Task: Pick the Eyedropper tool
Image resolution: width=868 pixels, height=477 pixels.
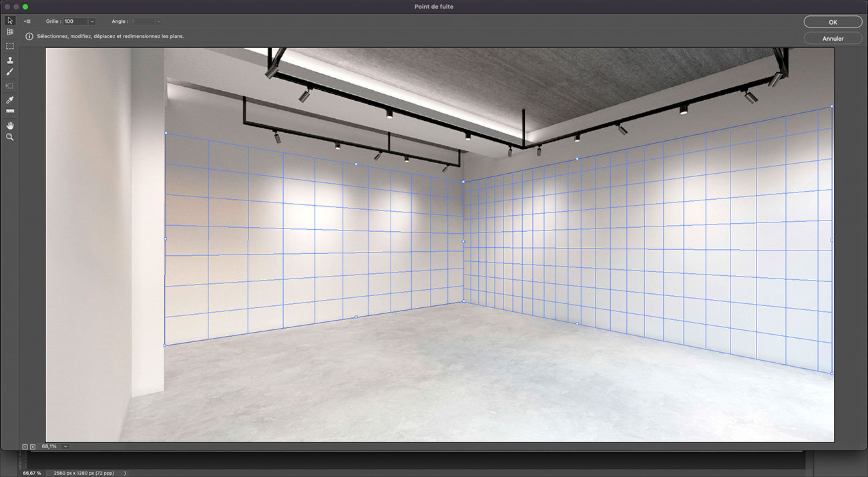Action: pos(9,100)
